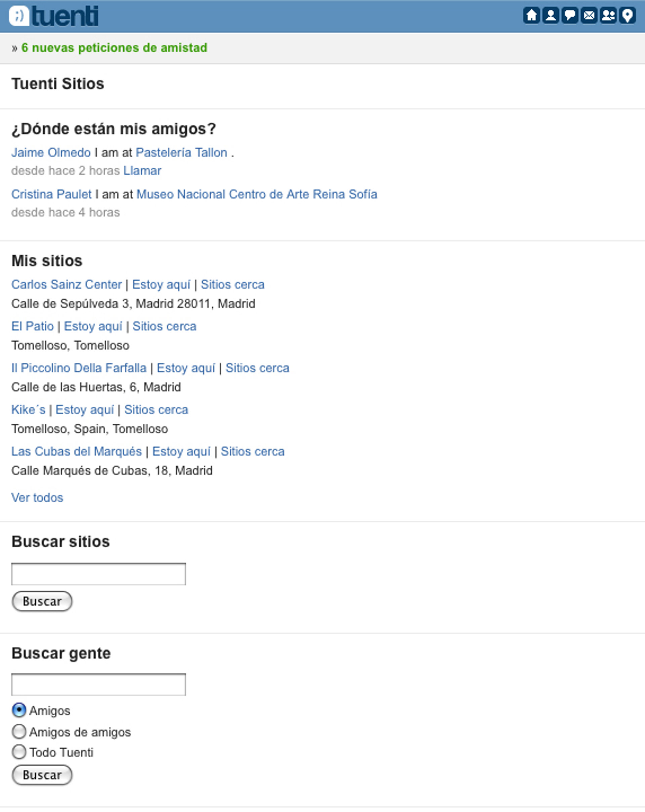Screen dimensions: 645x812
Task: Open the chat speech bubble icon
Action: tap(570, 15)
